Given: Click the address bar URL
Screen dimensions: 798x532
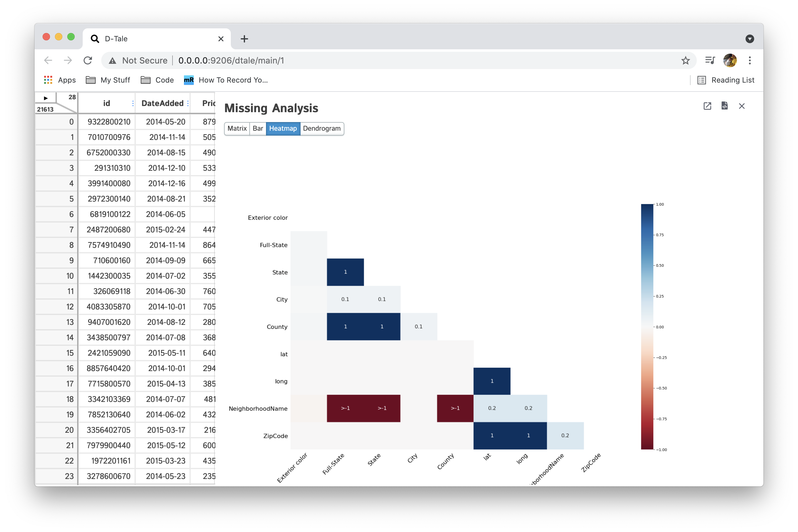Looking at the screenshot, I should tap(231, 60).
